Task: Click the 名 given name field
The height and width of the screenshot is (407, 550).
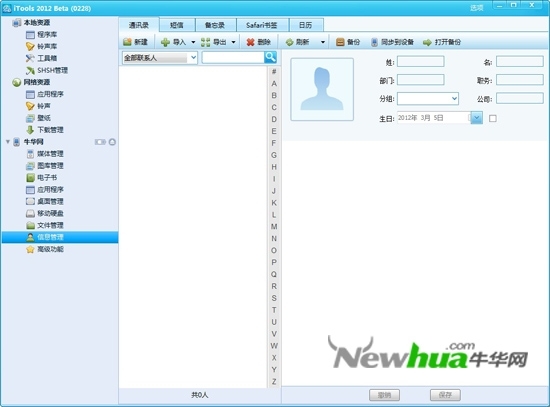Action: click(520, 62)
